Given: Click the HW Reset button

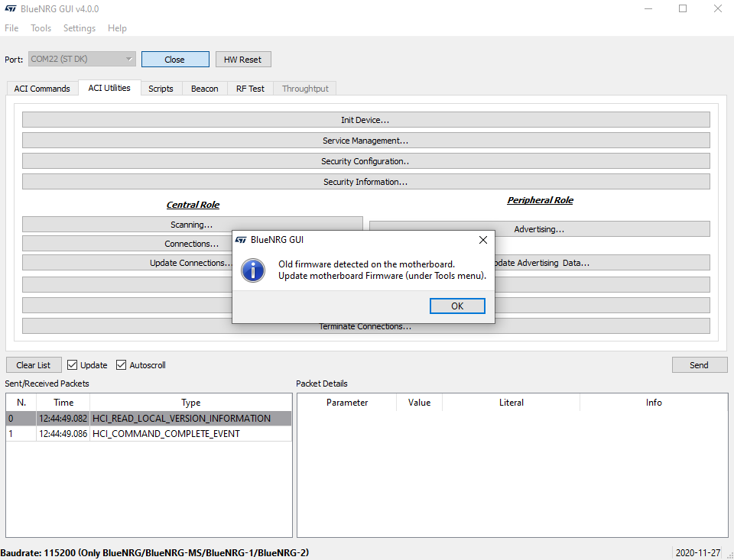Looking at the screenshot, I should 243,60.
